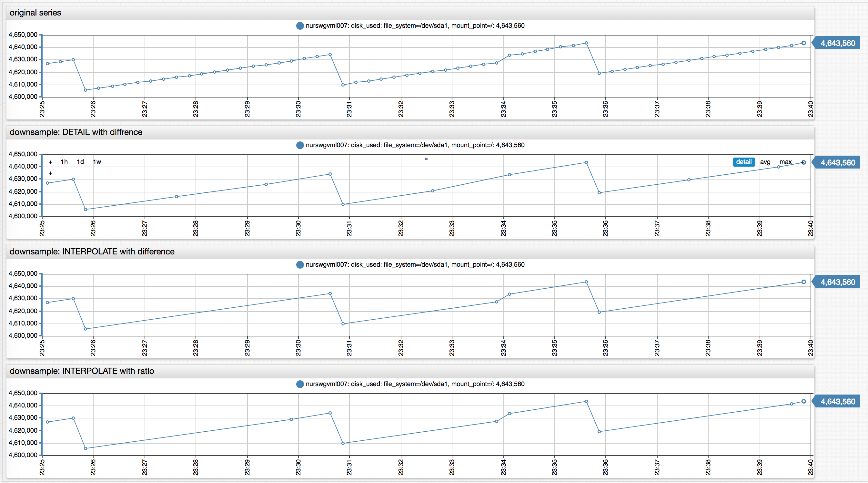Click series legend circle in DETAIL with diffrence chart
The width and height of the screenshot is (868, 483).
pos(299,145)
